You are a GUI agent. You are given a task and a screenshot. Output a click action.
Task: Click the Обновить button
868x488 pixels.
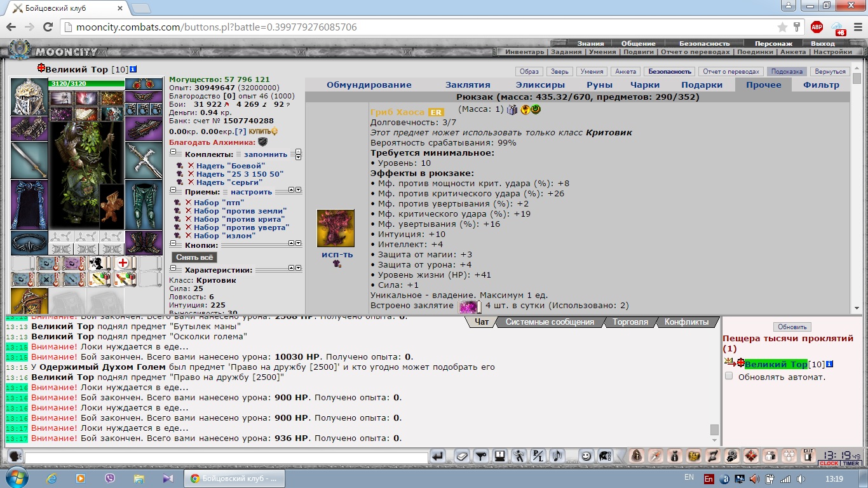pos(792,327)
